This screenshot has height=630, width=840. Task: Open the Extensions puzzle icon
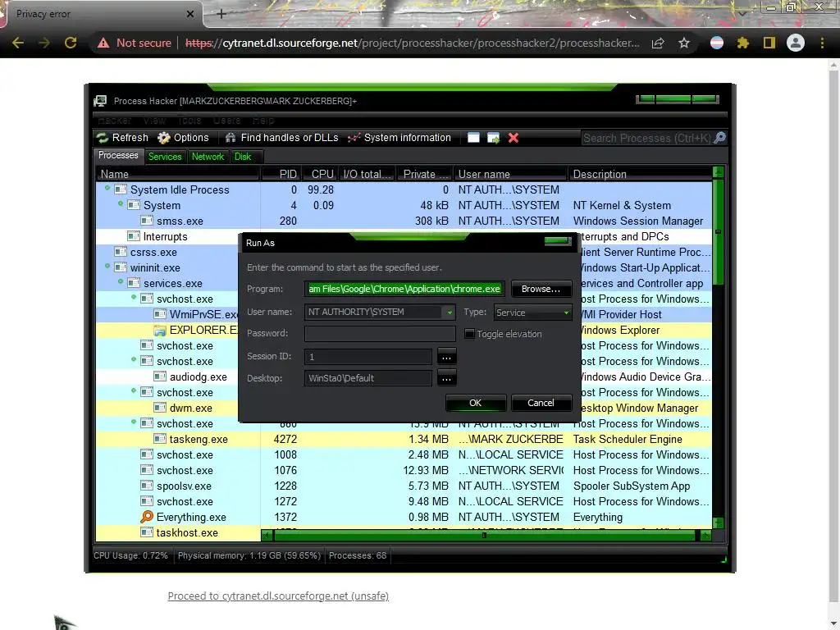[x=743, y=43]
